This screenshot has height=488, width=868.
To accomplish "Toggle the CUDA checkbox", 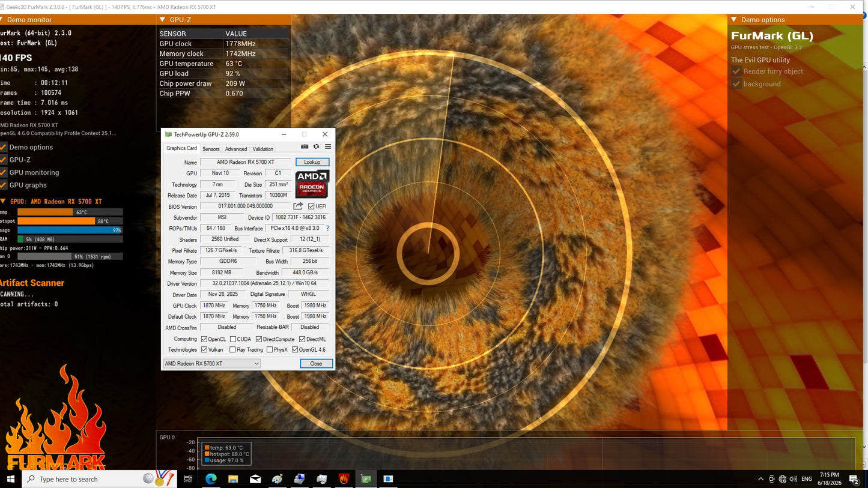I will (233, 339).
